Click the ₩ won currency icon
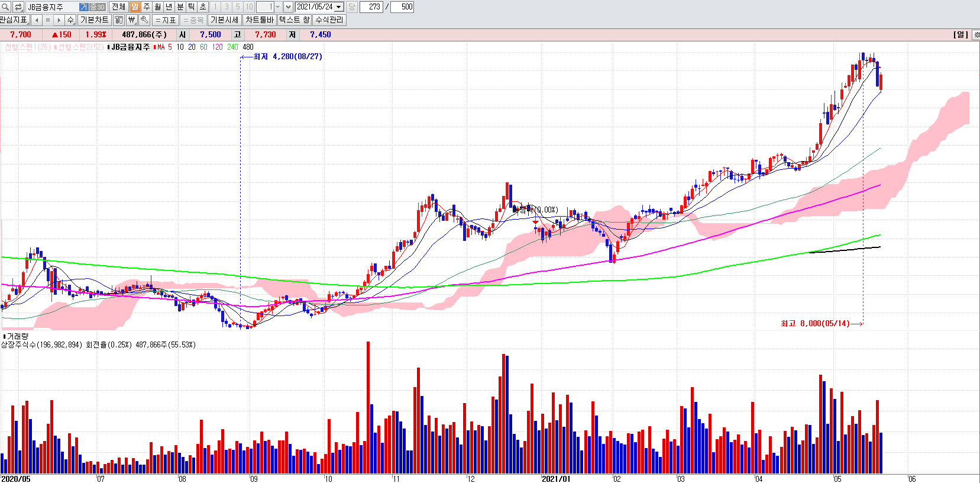 (132, 20)
